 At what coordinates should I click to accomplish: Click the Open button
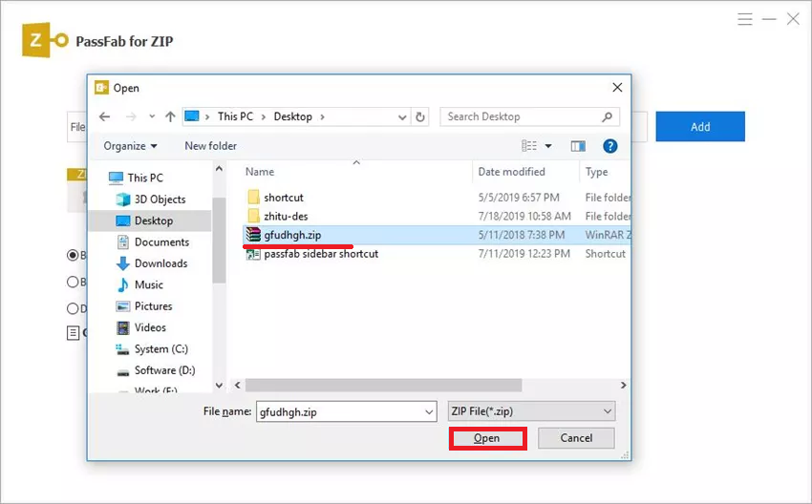486,438
